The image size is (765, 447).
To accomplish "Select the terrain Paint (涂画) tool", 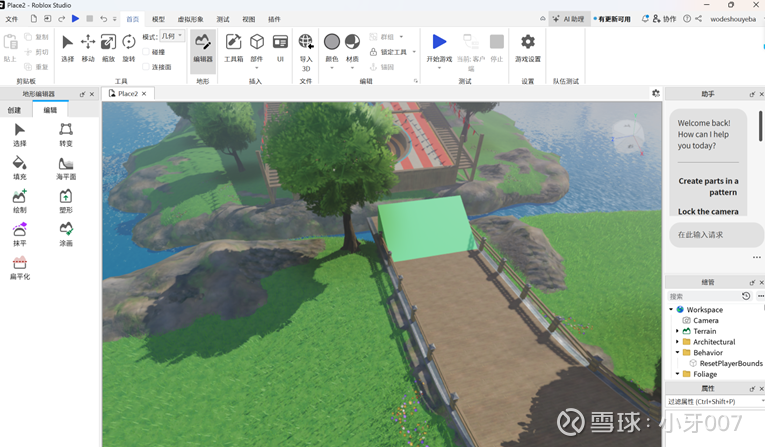I will (x=66, y=234).
